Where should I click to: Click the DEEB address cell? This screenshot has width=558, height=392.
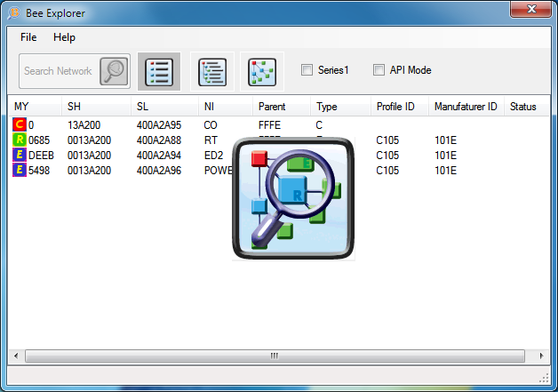pos(41,156)
